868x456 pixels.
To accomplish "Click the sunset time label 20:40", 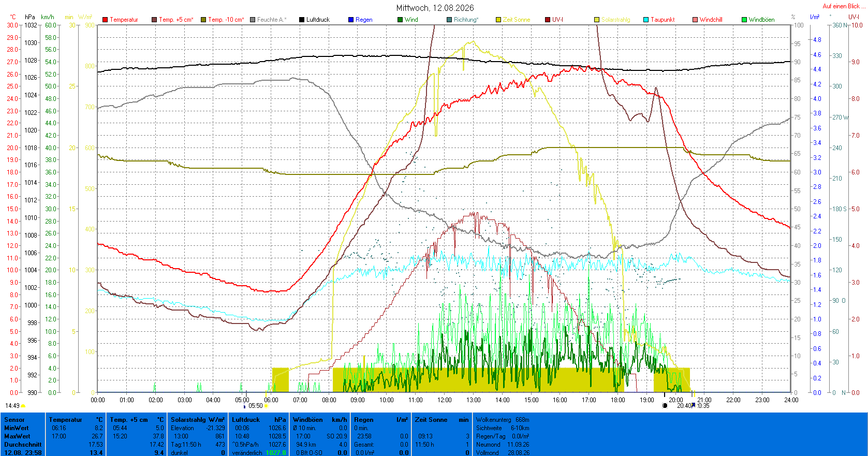I will pyautogui.click(x=684, y=406).
